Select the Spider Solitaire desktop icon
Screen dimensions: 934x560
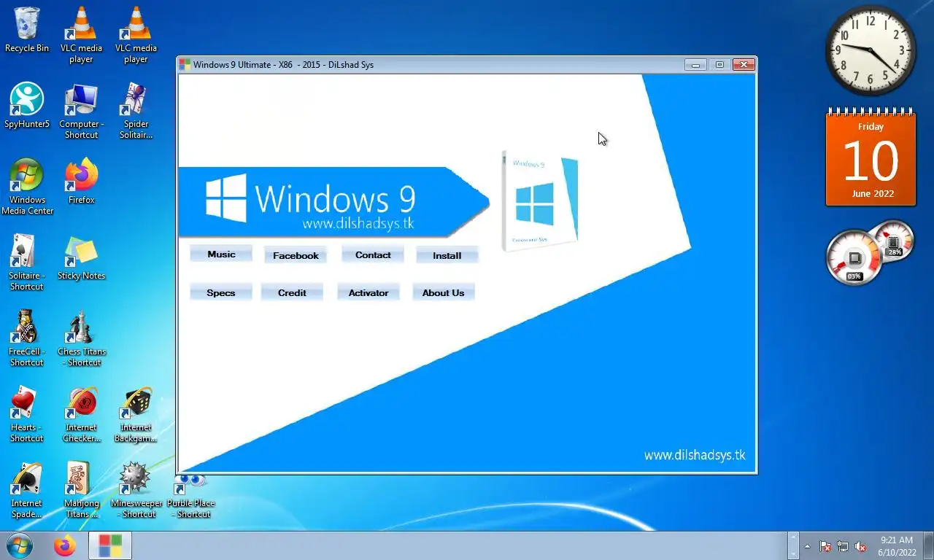click(136, 111)
